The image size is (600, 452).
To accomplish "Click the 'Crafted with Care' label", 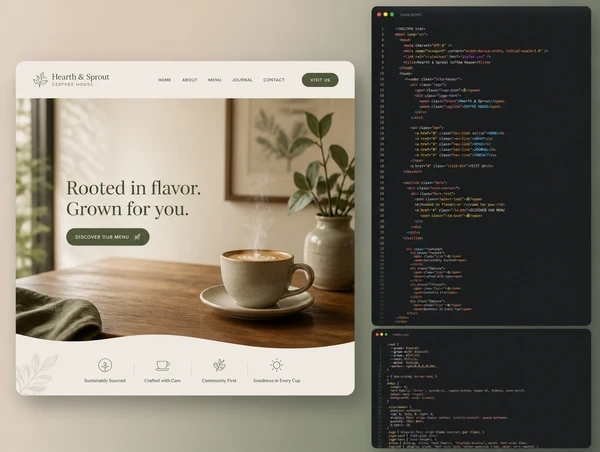I will 162,380.
